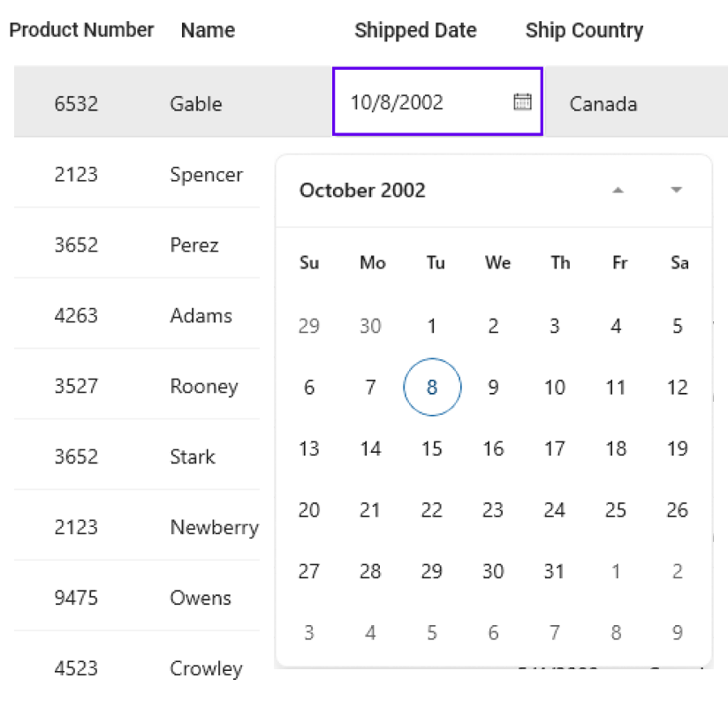
Task: Click product number 9475 cell
Action: point(76,599)
